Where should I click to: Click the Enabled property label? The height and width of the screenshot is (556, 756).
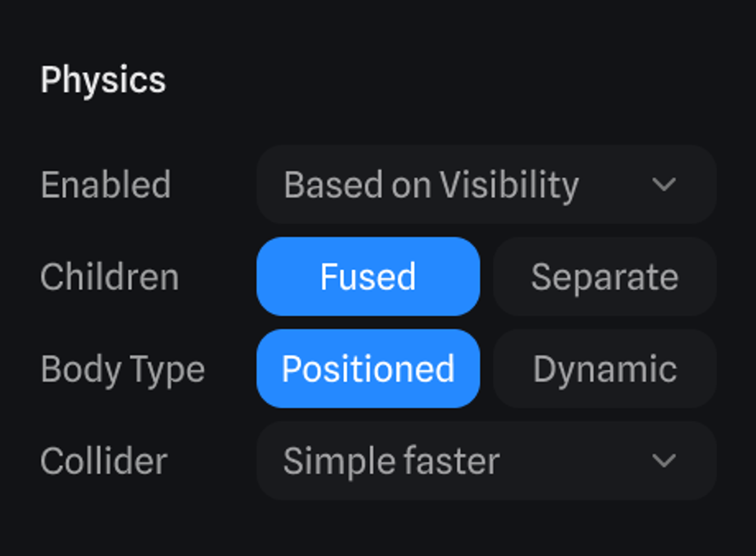105,185
